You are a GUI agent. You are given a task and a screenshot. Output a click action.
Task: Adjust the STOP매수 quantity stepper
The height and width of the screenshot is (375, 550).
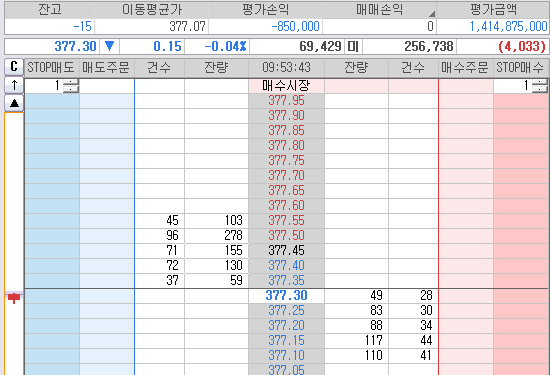coord(539,86)
